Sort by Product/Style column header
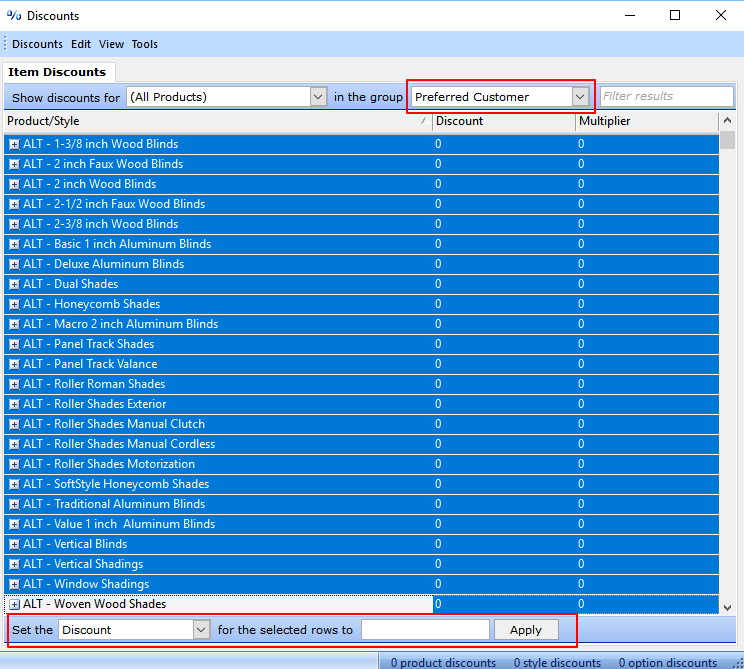The width and height of the screenshot is (744, 669). 218,121
